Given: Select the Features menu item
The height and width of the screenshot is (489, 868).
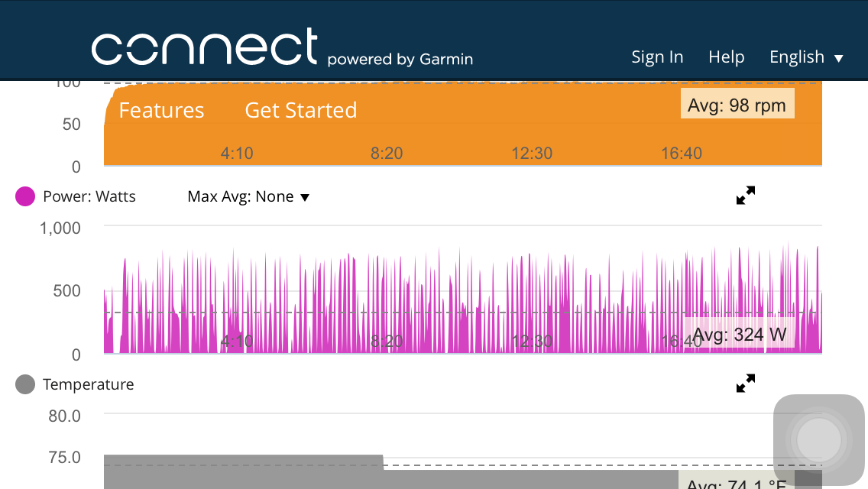Looking at the screenshot, I should (x=161, y=110).
